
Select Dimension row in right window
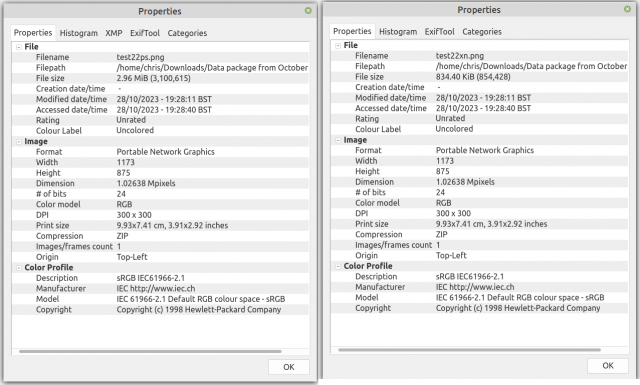[x=480, y=182]
